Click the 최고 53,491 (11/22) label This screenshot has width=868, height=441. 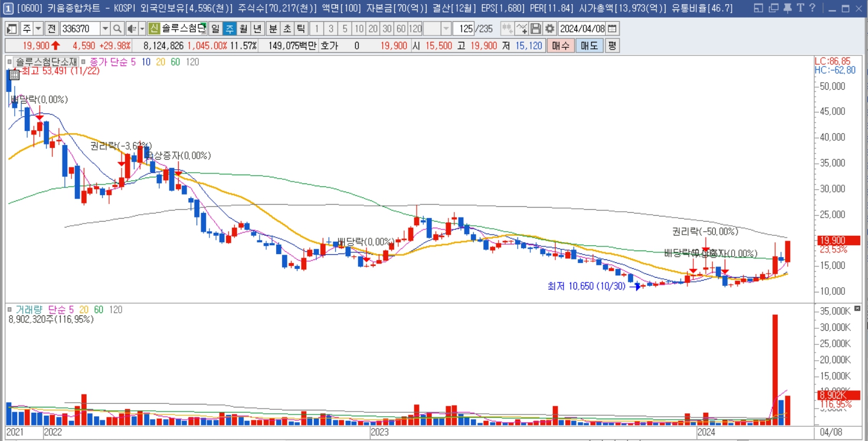pyautogui.click(x=60, y=71)
